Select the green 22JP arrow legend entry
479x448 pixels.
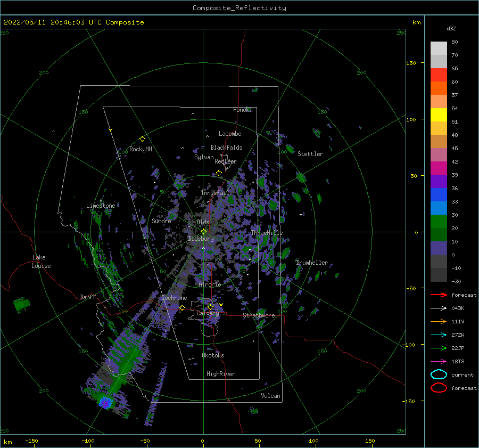pos(439,348)
